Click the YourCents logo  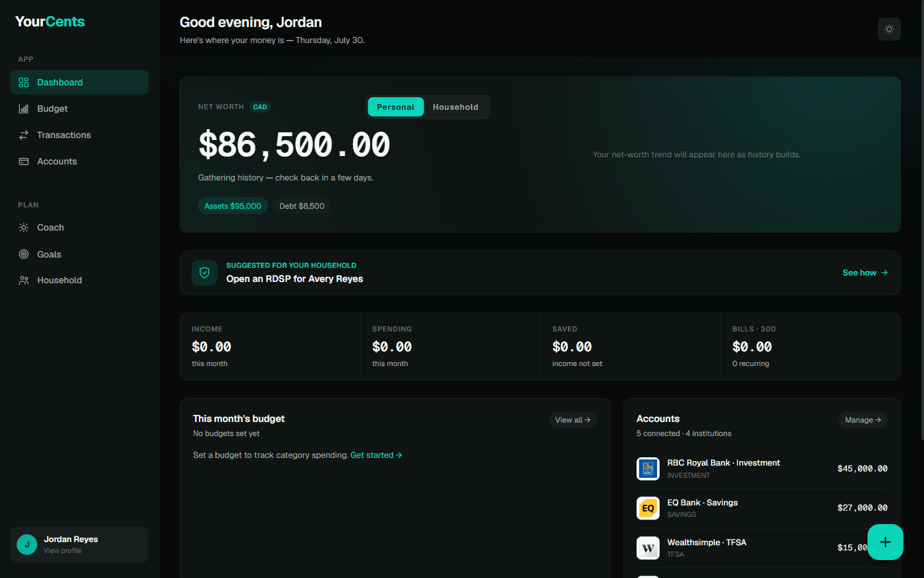coord(50,21)
